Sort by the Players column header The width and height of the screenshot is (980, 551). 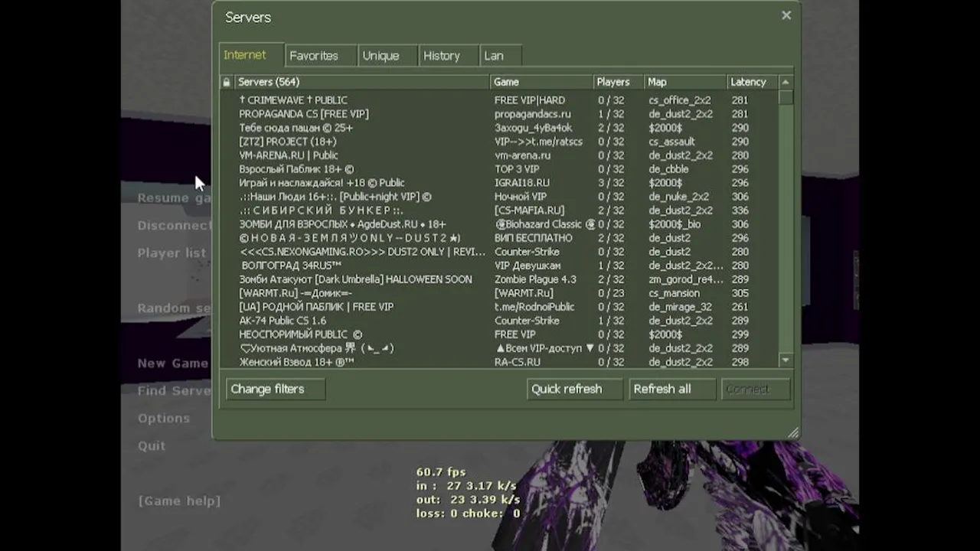pyautogui.click(x=619, y=82)
